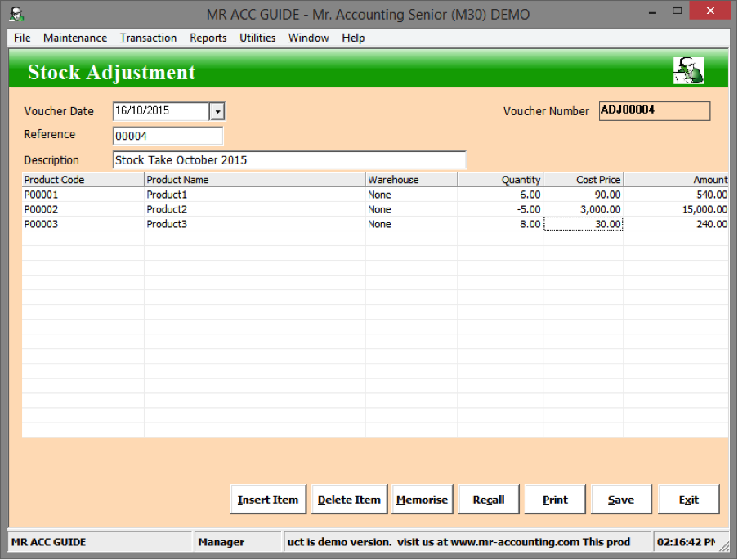Close the MR ACC GUIDE window
738x560 pixels.
point(709,11)
